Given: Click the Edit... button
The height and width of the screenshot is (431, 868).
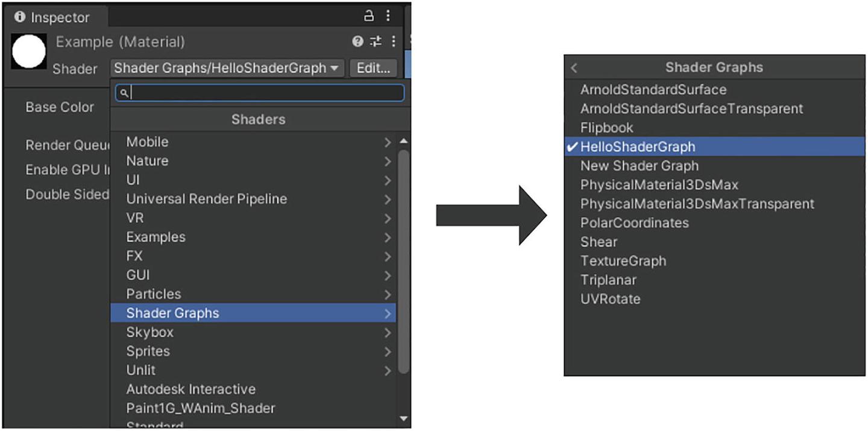Looking at the screenshot, I should coord(374,68).
